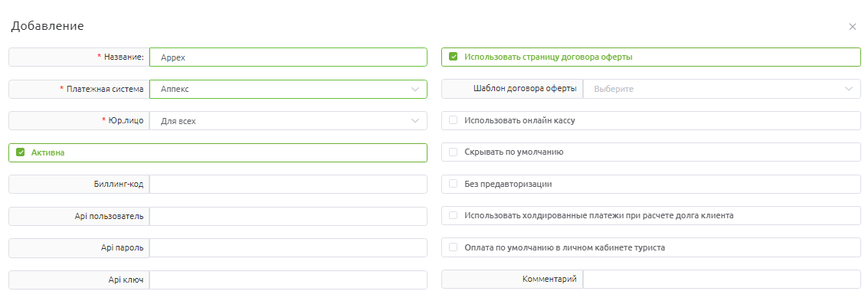Click the Комментарий input field
This screenshot has height=301, width=868.
click(722, 280)
